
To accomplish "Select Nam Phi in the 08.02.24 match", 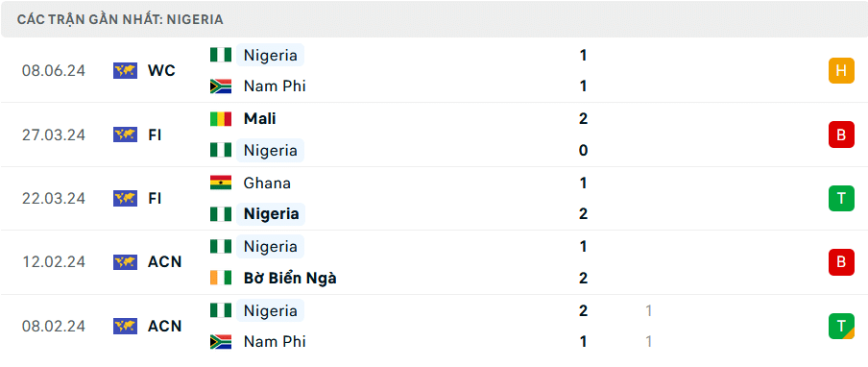I will point(275,341).
